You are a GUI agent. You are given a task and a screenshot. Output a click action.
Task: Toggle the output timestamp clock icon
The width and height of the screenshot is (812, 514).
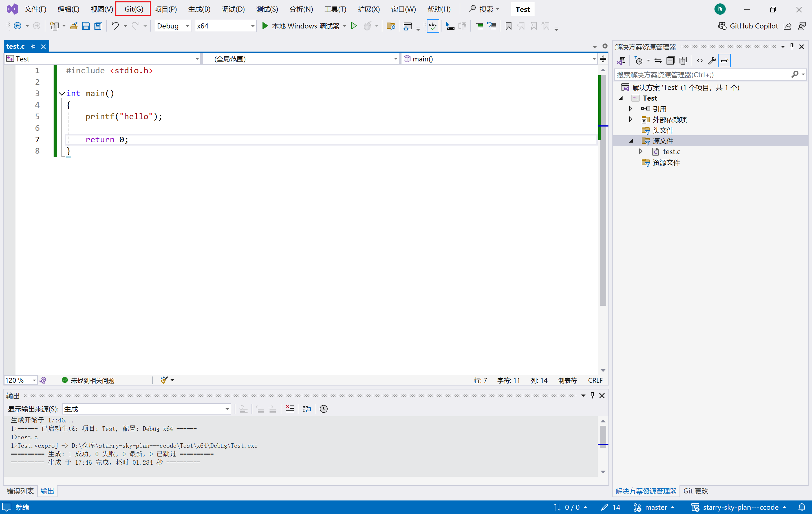point(323,409)
